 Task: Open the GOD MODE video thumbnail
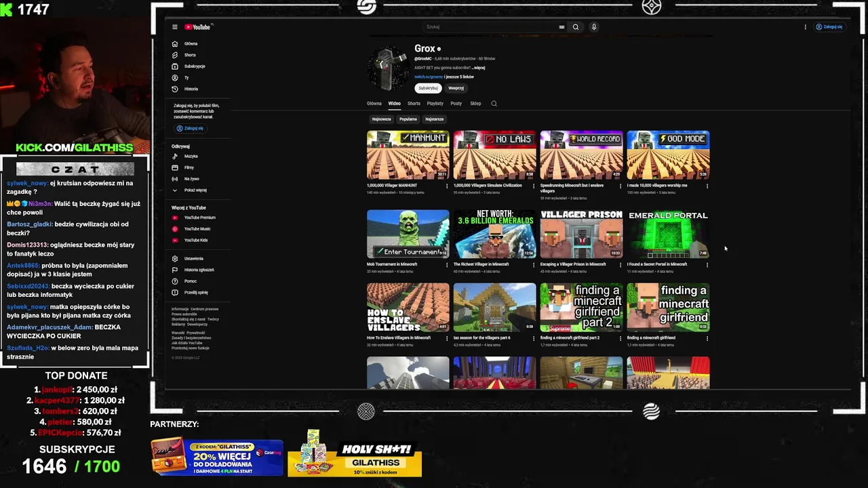[668, 155]
